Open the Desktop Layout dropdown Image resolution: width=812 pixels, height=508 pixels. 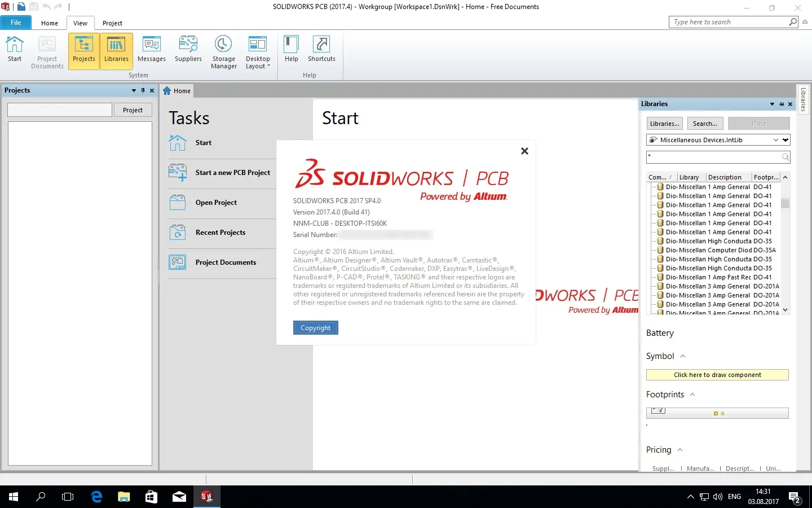(x=258, y=52)
